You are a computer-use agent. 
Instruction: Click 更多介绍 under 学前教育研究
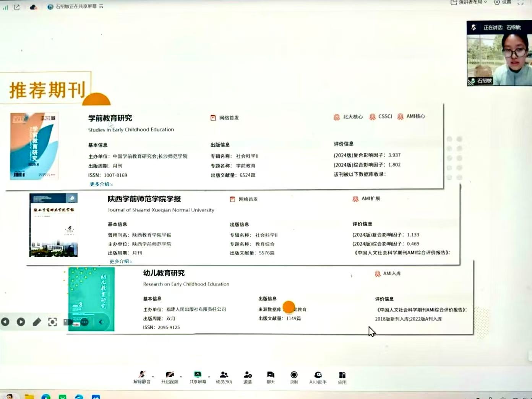click(x=101, y=184)
